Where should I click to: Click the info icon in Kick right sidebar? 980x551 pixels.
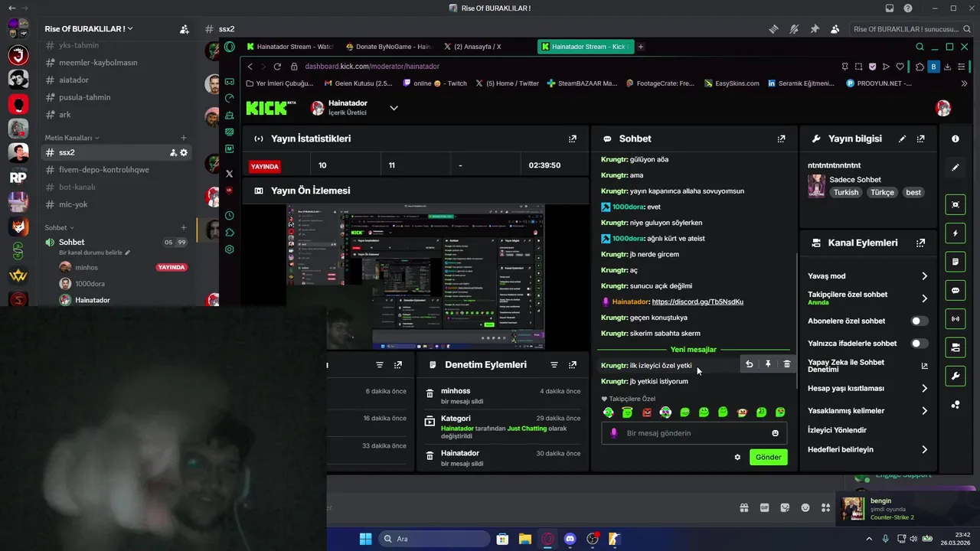pos(955,139)
